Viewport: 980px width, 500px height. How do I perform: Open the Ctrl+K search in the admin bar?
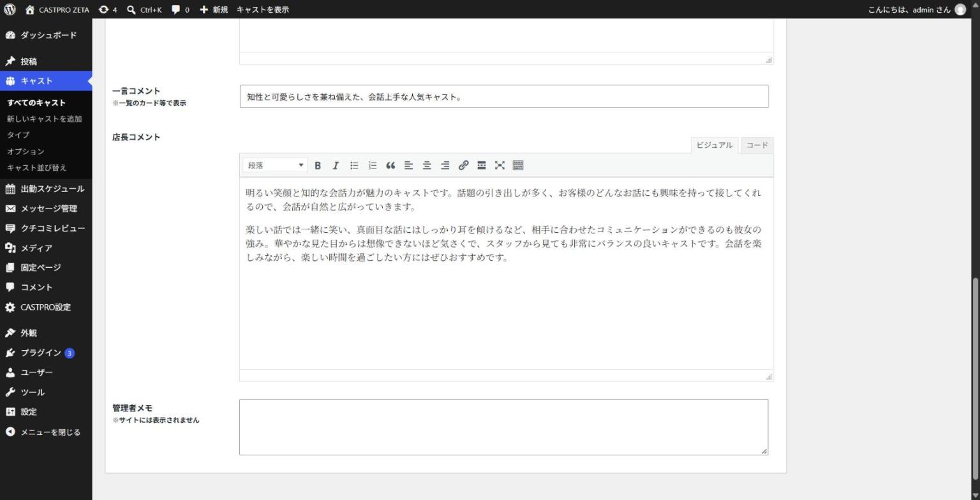pyautogui.click(x=144, y=10)
